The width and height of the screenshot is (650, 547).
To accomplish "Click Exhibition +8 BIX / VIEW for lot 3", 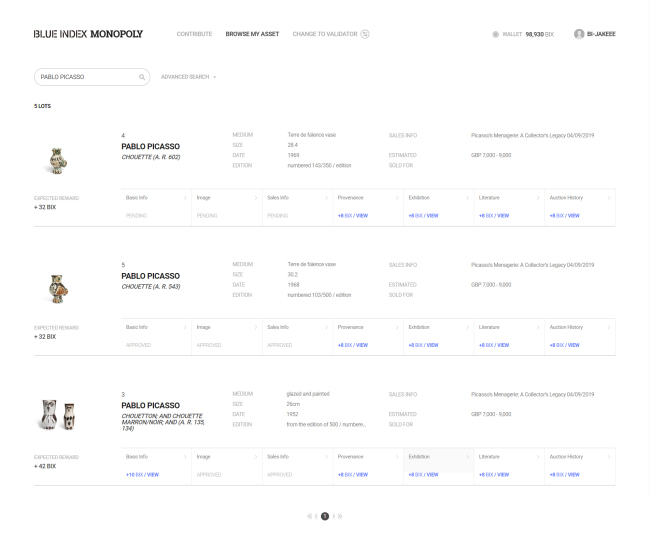I will point(423,474).
